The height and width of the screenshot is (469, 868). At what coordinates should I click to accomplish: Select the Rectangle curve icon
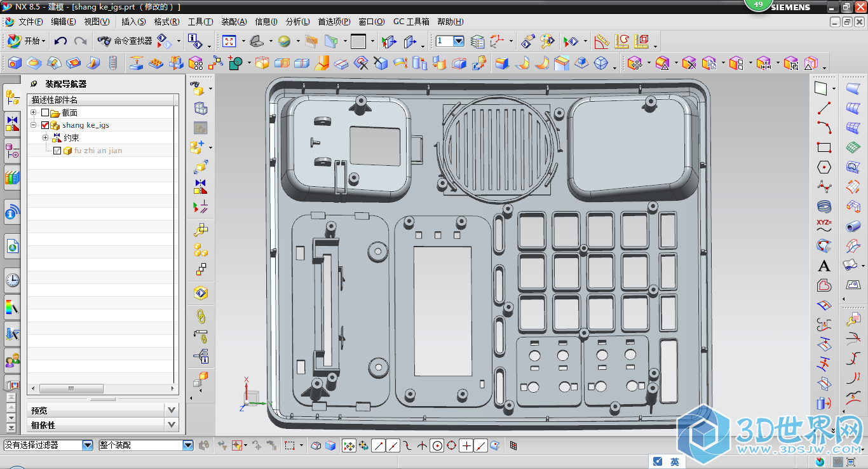(824, 147)
